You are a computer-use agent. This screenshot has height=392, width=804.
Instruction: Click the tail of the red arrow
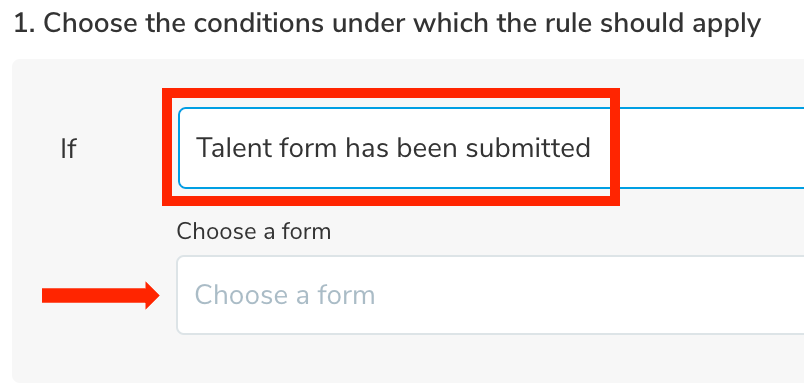[x=51, y=296]
